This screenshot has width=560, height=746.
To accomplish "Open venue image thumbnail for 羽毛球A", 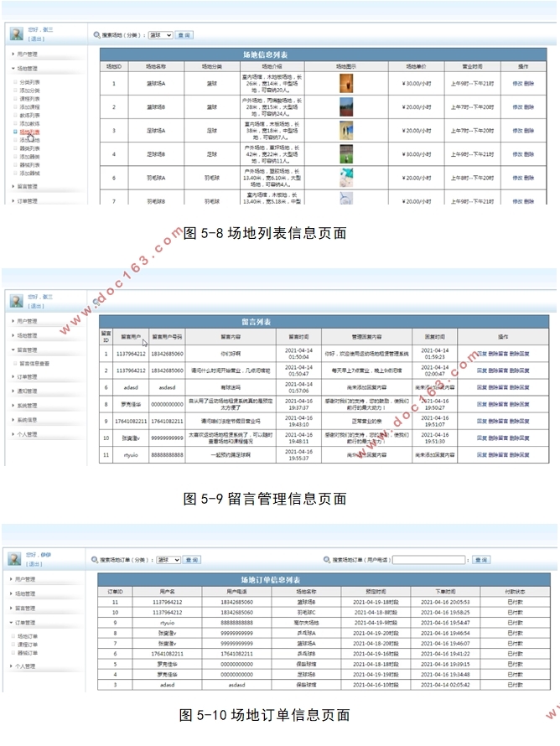I will click(x=346, y=178).
